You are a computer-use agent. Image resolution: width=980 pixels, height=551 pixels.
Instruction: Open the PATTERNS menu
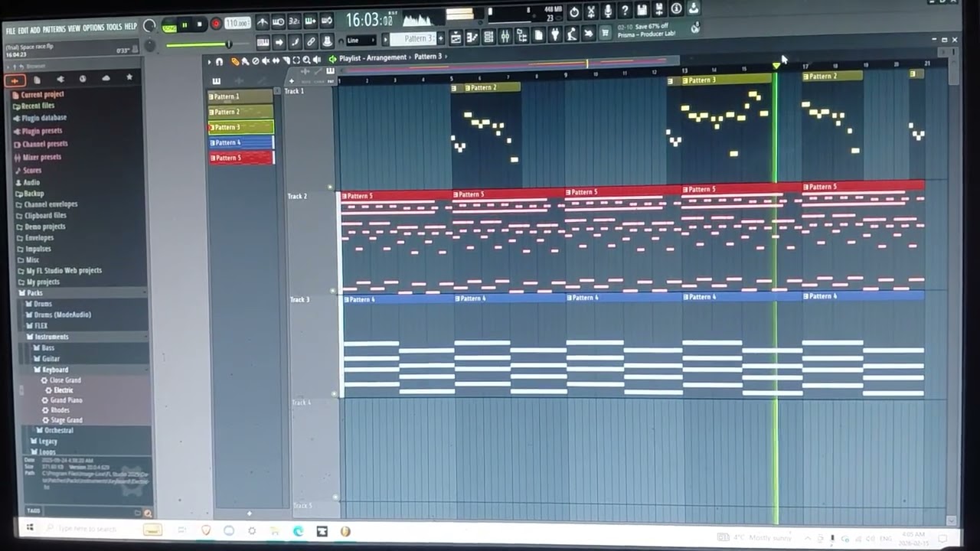click(54, 29)
